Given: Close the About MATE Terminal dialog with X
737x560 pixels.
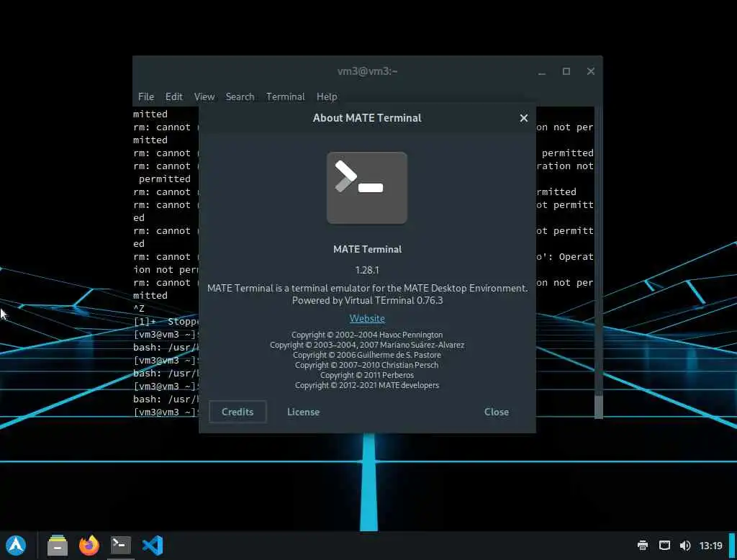Looking at the screenshot, I should pos(524,118).
